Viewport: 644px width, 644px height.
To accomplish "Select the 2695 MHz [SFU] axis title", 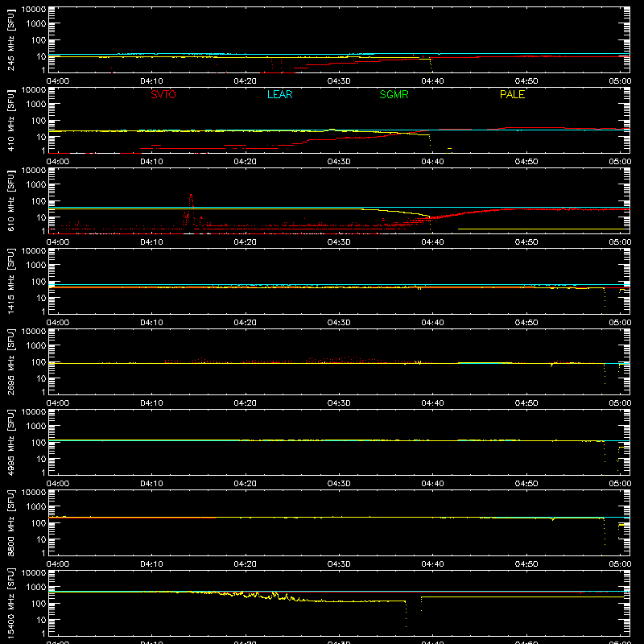I will pyautogui.click(x=11, y=361).
